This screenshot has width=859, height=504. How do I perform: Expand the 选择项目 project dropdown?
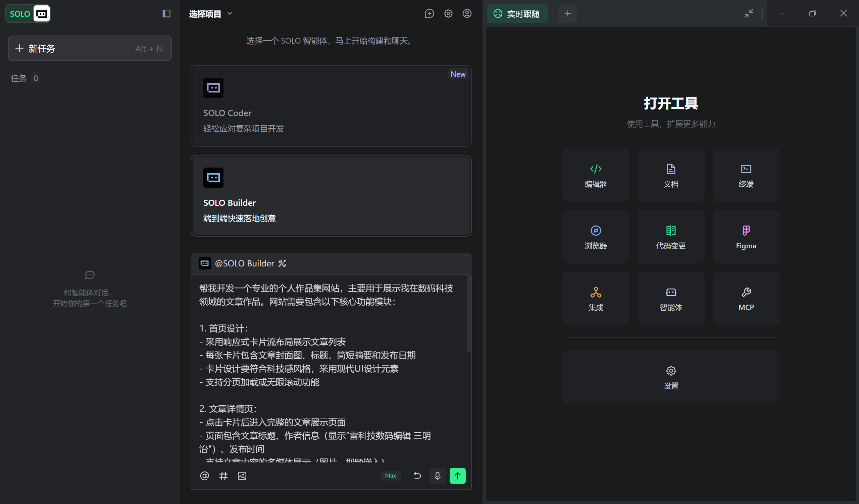[210, 14]
